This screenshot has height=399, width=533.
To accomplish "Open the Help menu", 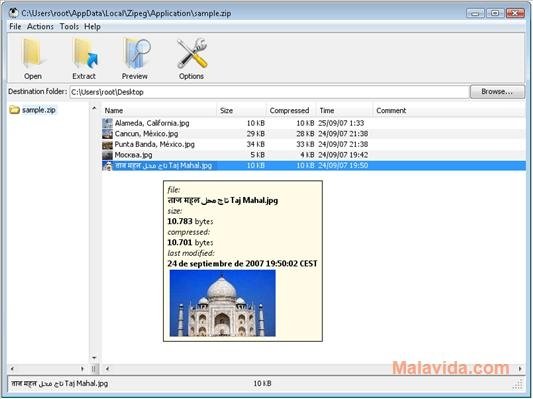I will point(92,27).
